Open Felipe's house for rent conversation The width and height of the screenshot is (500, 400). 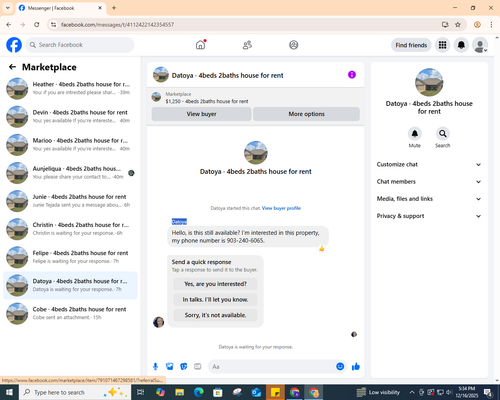click(x=70, y=257)
